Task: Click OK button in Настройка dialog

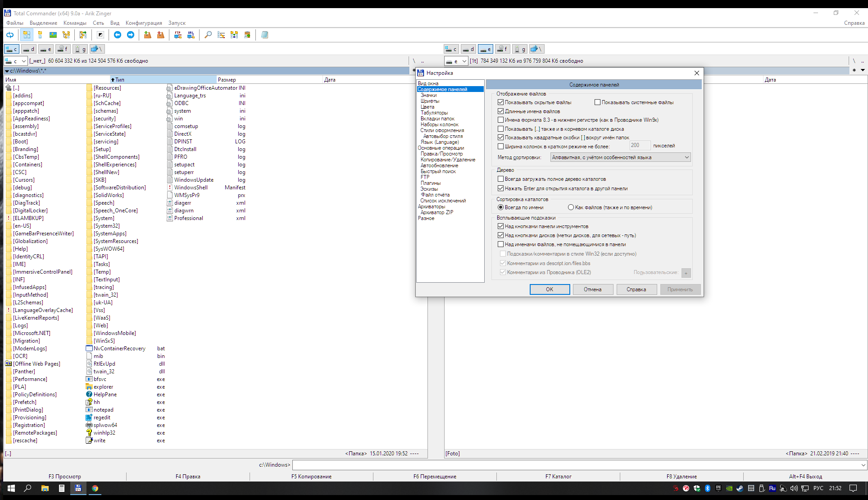Action: point(550,289)
